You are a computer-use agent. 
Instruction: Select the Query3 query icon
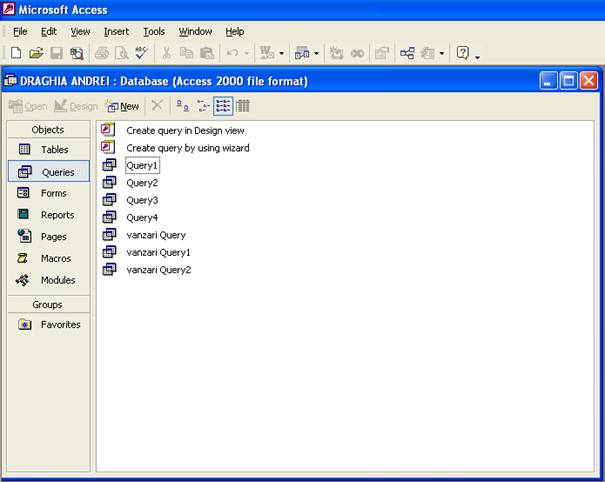coord(109,200)
